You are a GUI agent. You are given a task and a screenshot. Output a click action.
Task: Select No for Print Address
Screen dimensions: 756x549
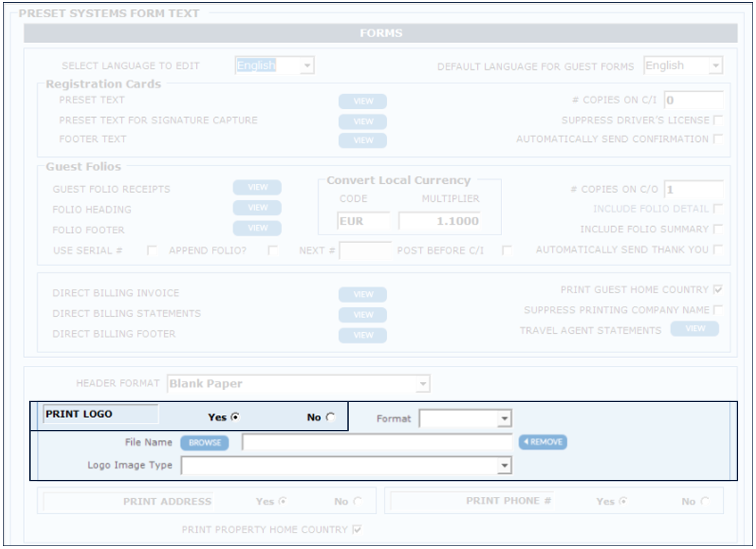pyautogui.click(x=357, y=502)
